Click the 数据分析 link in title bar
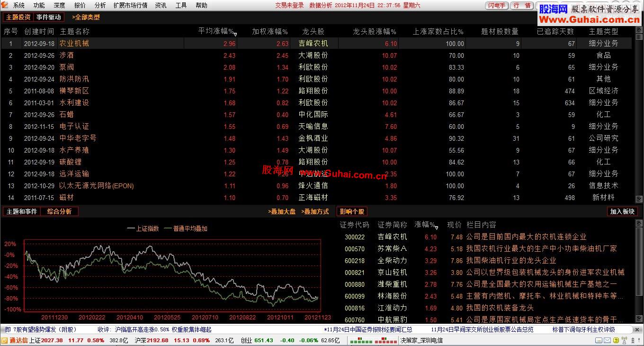Image resolution: width=644 pixels, height=346 pixels. (x=321, y=6)
